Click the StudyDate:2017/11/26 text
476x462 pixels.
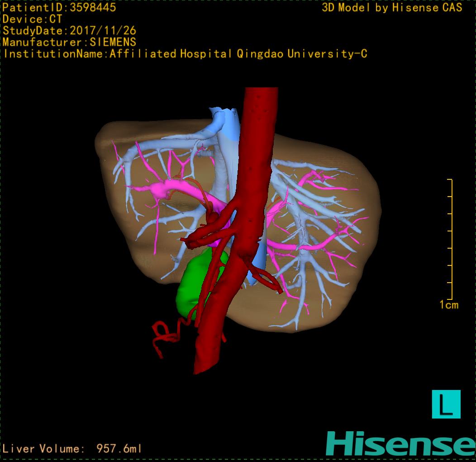[x=69, y=31]
